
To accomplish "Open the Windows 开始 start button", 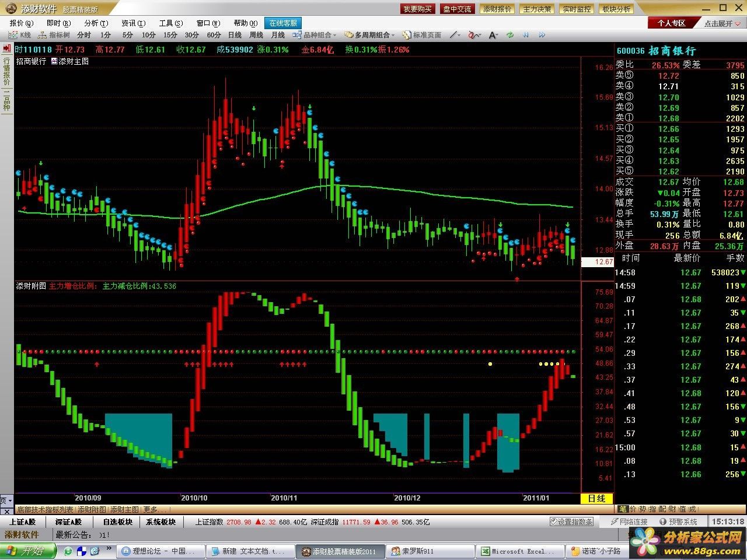I will [x=28, y=551].
